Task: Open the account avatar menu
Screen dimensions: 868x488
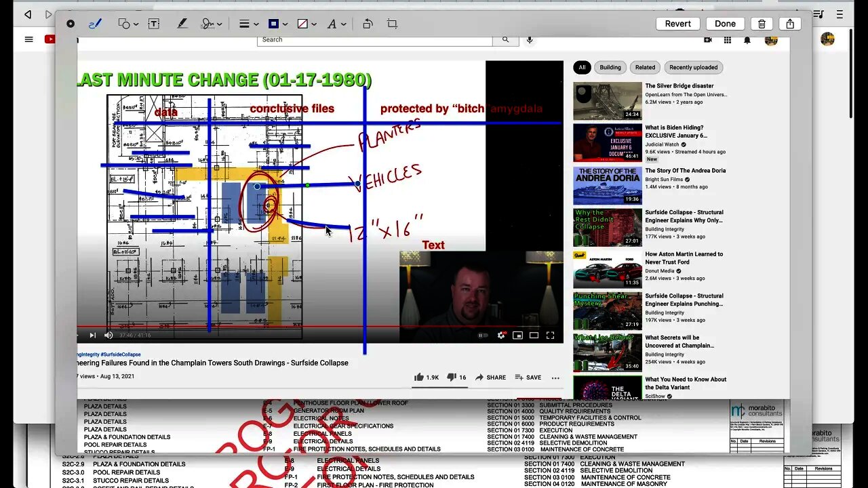Action: 771,40
